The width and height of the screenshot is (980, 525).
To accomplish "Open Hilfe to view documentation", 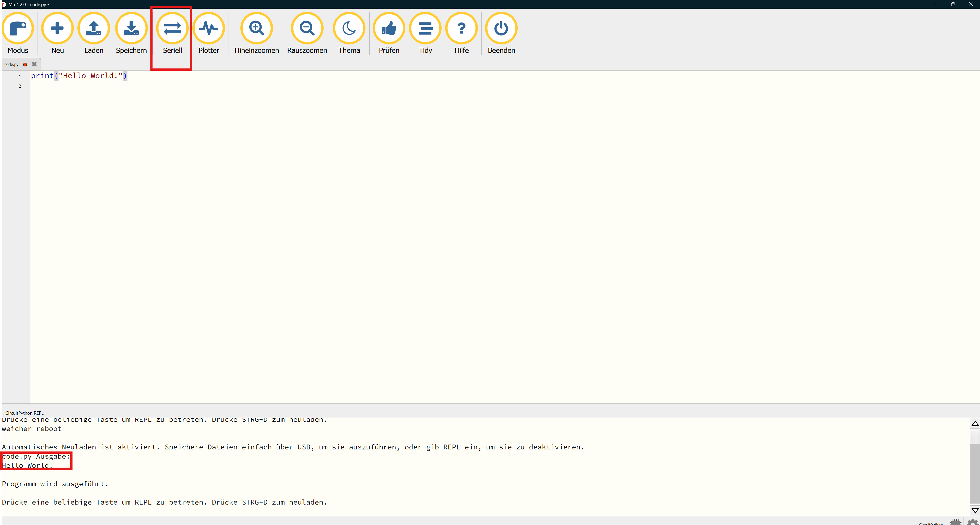I will coord(461,29).
